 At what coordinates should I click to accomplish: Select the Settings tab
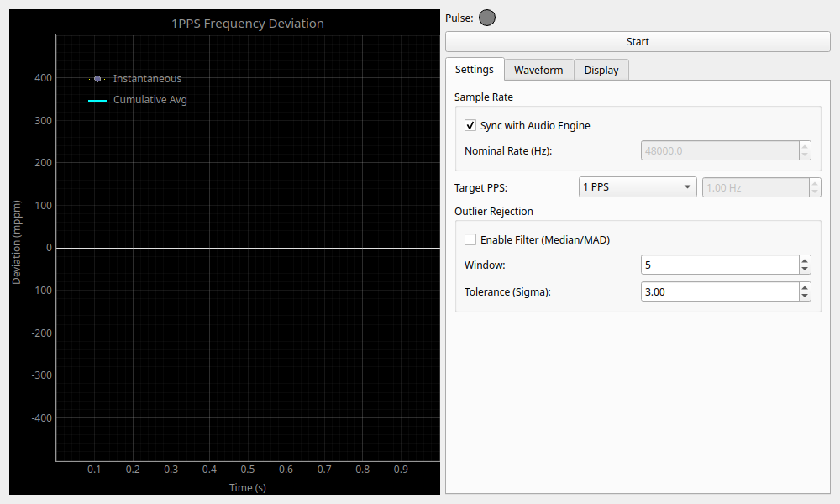pyautogui.click(x=475, y=70)
